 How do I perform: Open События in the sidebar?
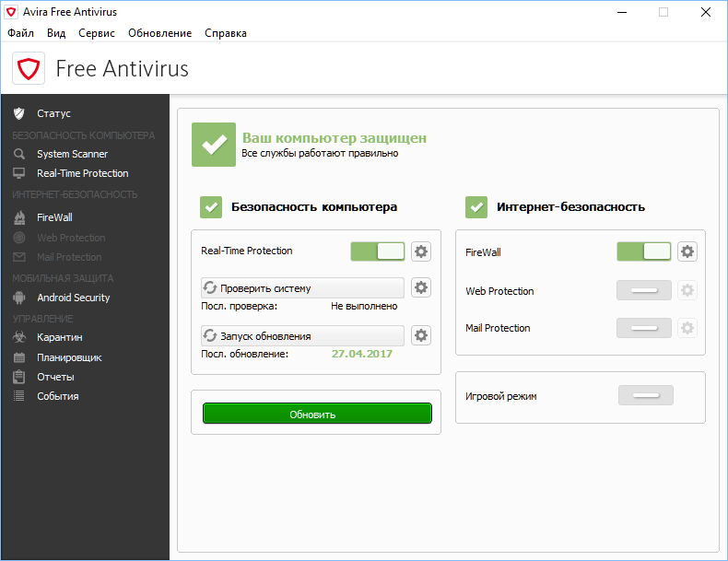[x=57, y=396]
